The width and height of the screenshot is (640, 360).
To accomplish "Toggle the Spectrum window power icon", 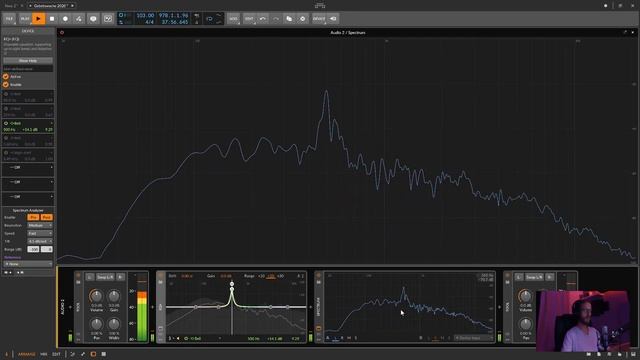I will (x=62, y=32).
